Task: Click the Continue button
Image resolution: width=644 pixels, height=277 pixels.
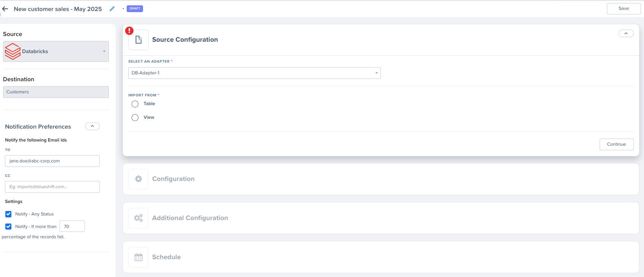Action: [616, 144]
